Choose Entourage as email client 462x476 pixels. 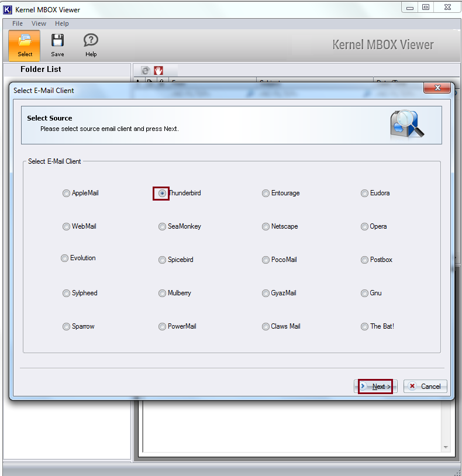[266, 194]
